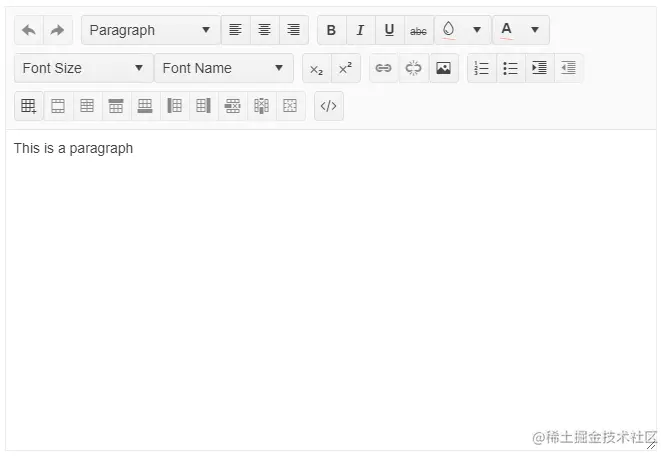Insert a bulleted list
Viewport: 672px width, 459px height.
click(511, 68)
